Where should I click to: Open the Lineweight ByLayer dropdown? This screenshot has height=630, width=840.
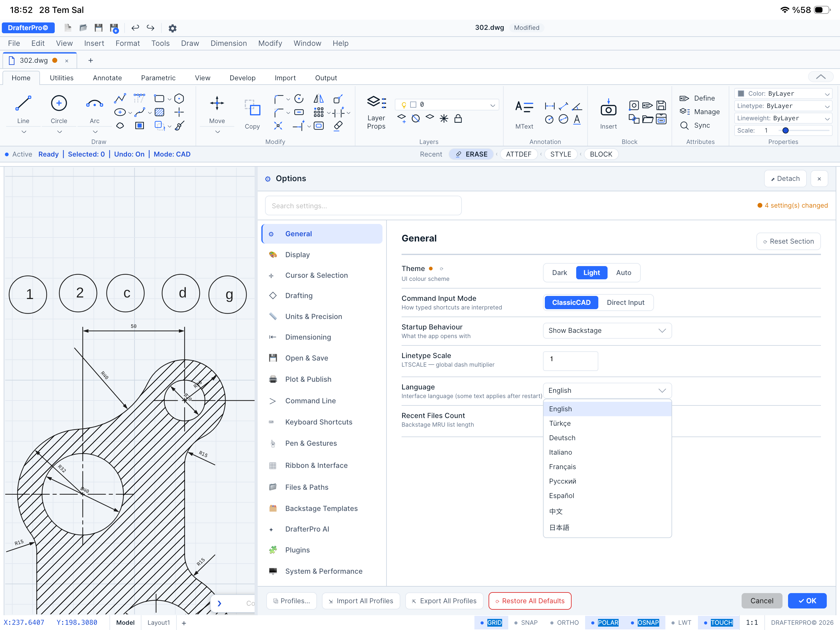(x=783, y=118)
